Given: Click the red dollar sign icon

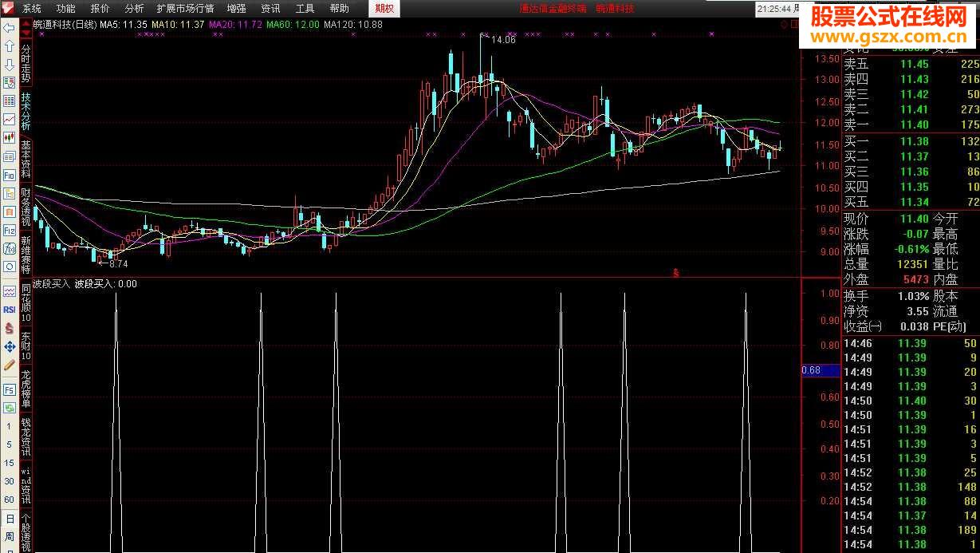Looking at the screenshot, I should [x=10, y=328].
